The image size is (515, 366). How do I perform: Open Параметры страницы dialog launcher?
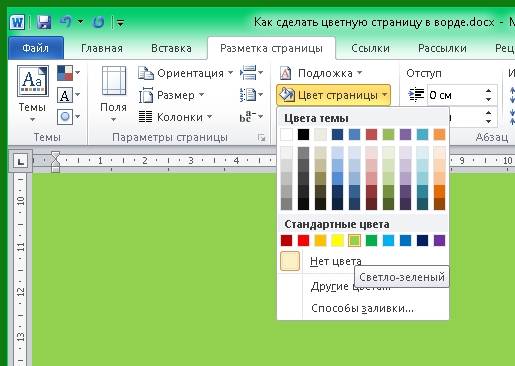pyautogui.click(x=262, y=137)
